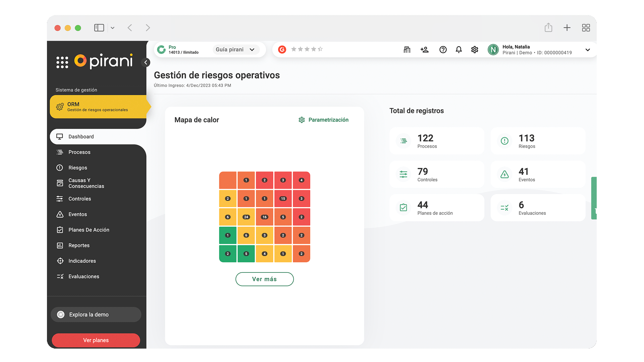Select the heat map cell showing 24
Screen dimensions: 644x362
246,217
